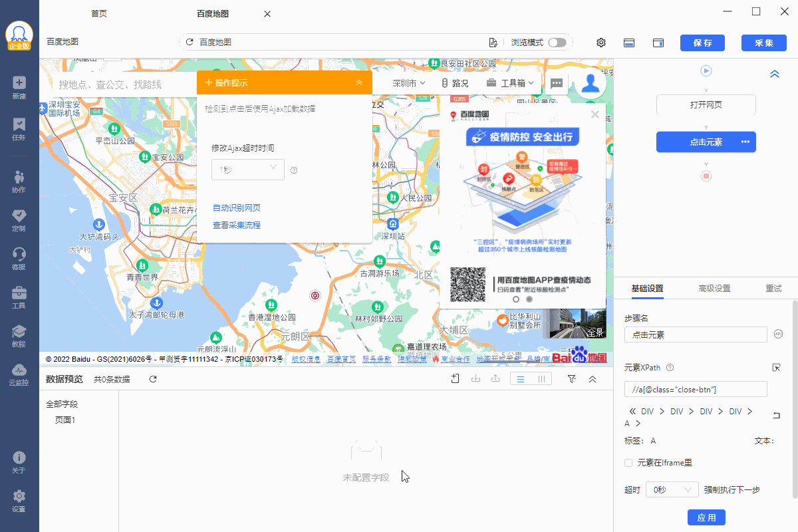This screenshot has height=532, width=798.
Task: Click the help icon next to 元素XPath
Action: (670, 367)
